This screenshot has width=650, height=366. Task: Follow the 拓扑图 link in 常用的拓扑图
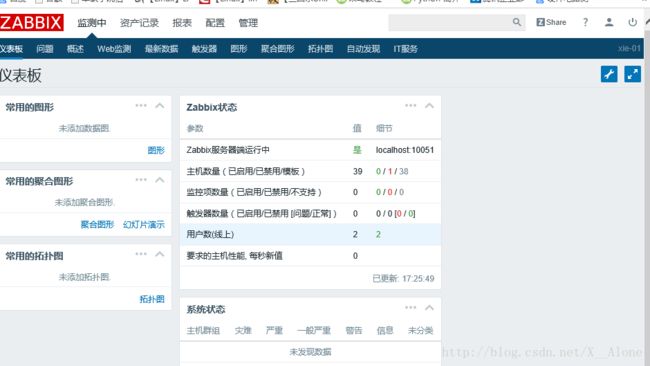click(x=152, y=299)
